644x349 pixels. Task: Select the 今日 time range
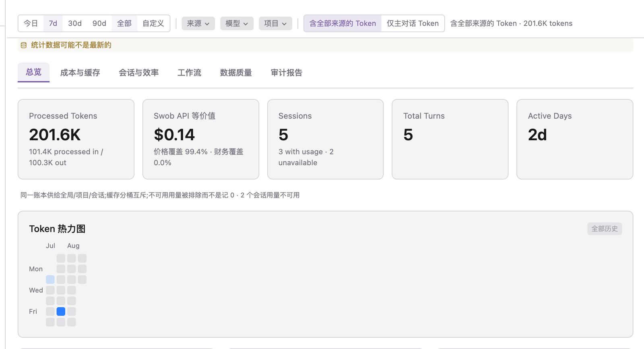31,23
